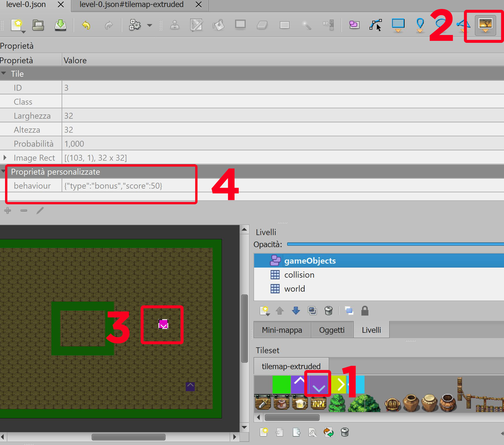Close the level-0.json tab
Screen dimensions: 504x445
(x=61, y=5)
